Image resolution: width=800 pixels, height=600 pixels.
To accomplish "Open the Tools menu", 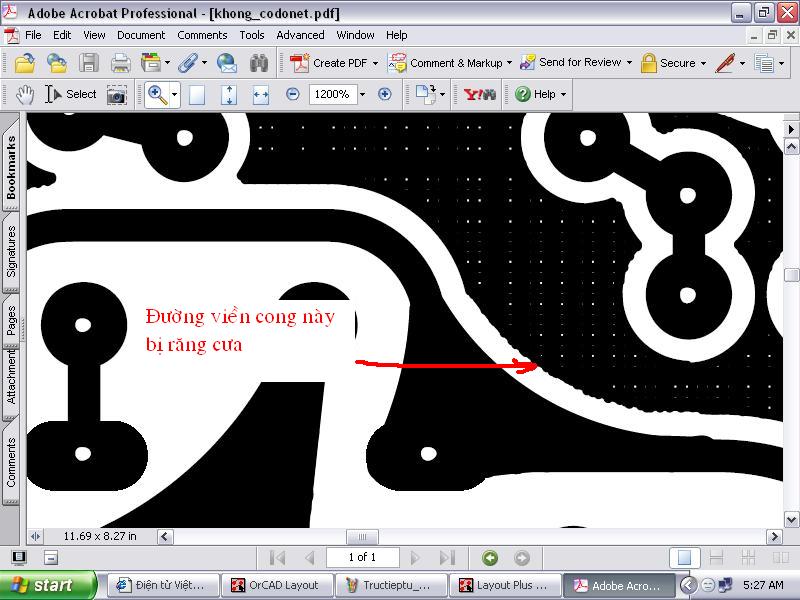I will [x=252, y=35].
